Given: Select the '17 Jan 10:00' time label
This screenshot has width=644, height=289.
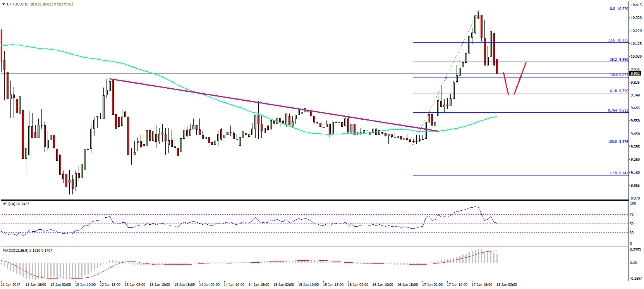Looking at the screenshot, I should coord(457,285).
